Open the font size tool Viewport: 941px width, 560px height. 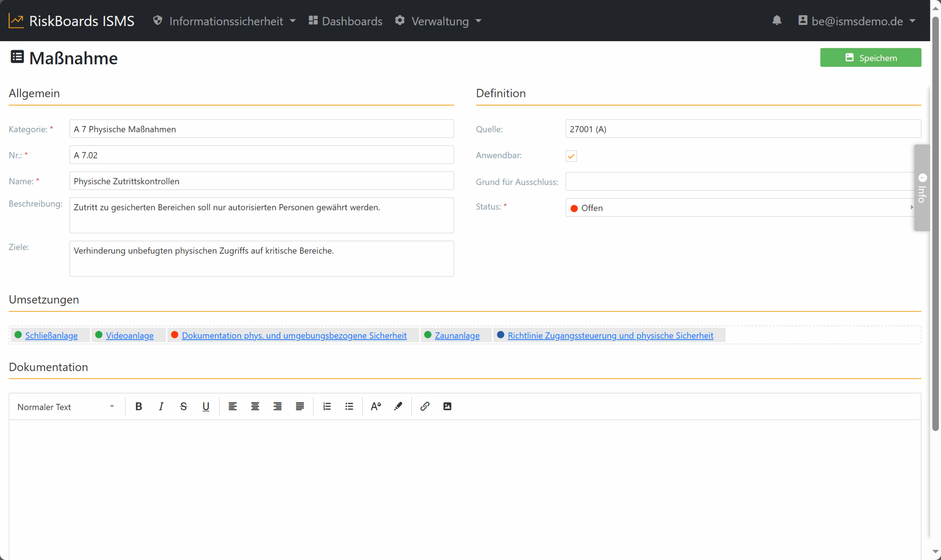point(376,406)
